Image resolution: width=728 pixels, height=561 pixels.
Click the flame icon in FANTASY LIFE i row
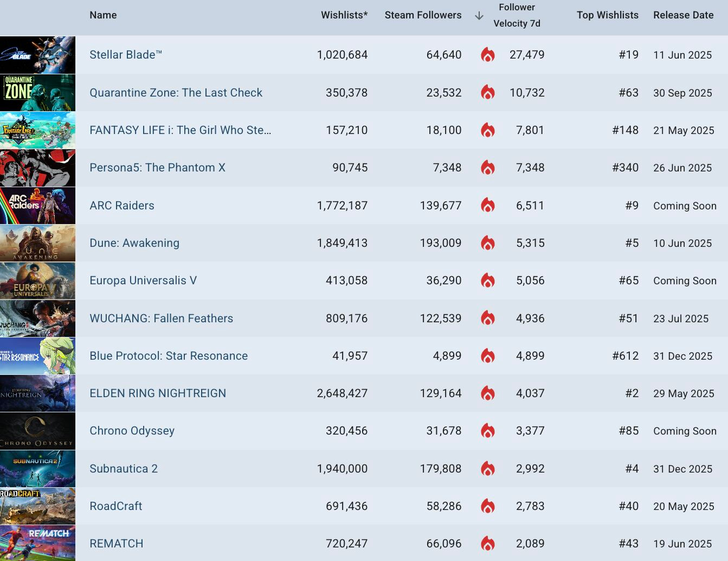click(488, 130)
